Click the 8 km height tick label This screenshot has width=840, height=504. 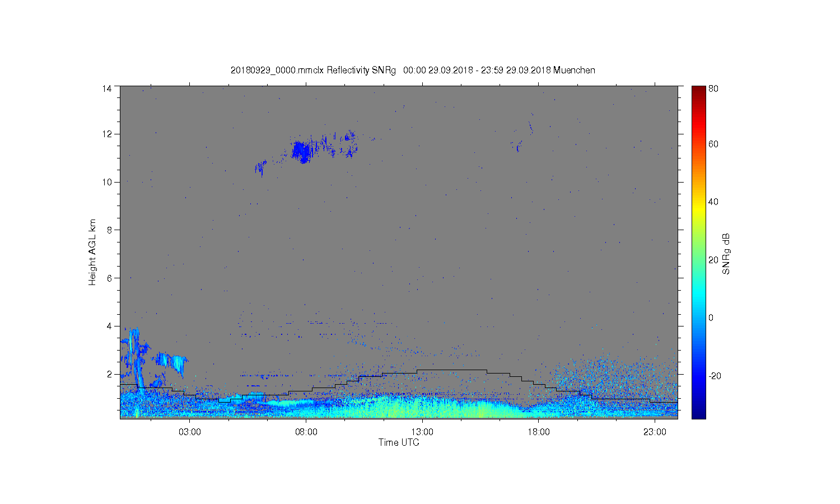[x=110, y=230]
